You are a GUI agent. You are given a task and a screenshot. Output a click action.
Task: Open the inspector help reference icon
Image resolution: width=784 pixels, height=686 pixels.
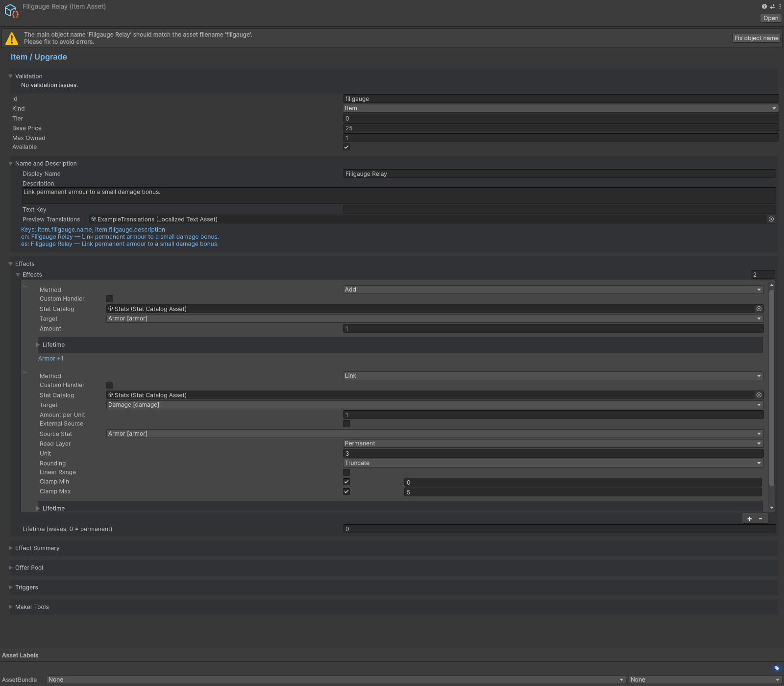point(764,6)
